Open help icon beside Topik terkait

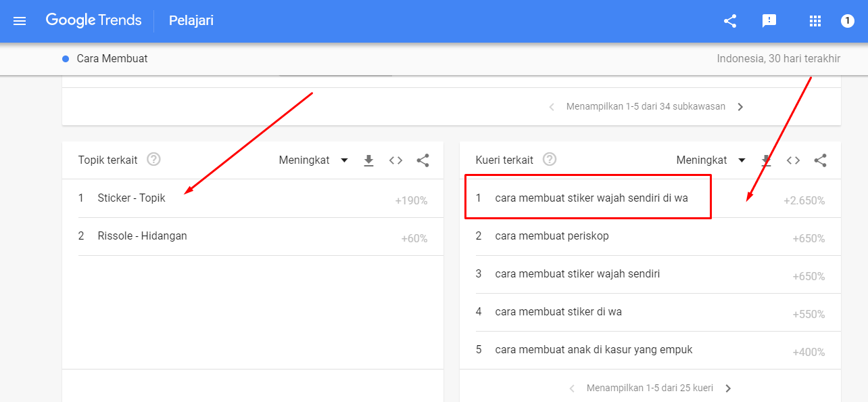click(154, 160)
